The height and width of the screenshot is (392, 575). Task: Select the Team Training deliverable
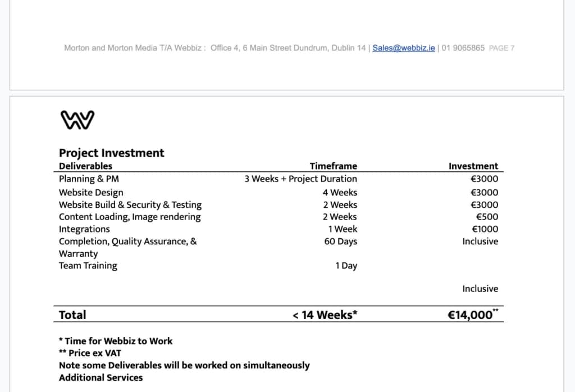(88, 266)
